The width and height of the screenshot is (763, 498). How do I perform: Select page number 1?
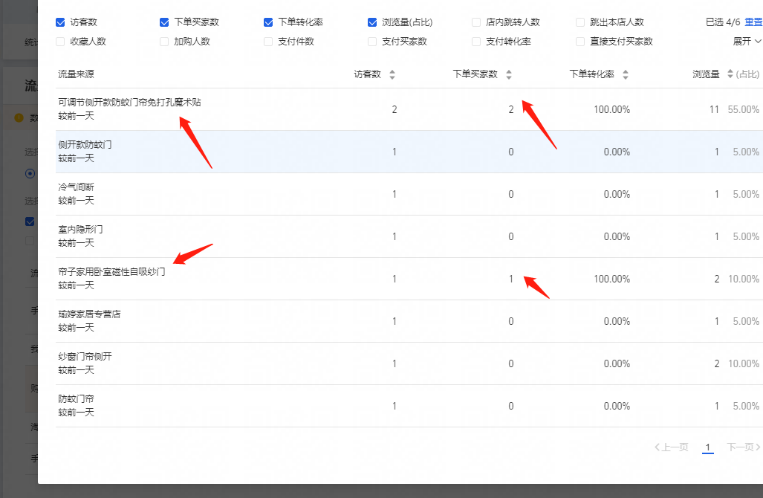[x=708, y=447]
